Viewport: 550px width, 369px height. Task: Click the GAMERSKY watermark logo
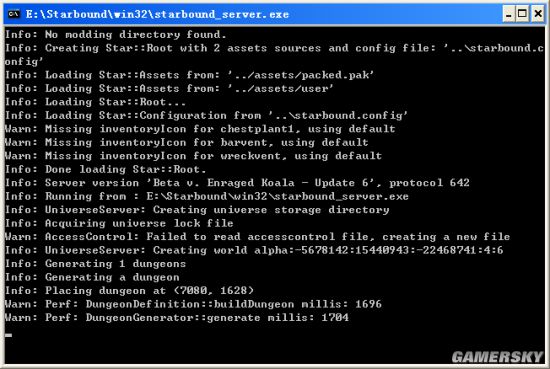[x=497, y=357]
